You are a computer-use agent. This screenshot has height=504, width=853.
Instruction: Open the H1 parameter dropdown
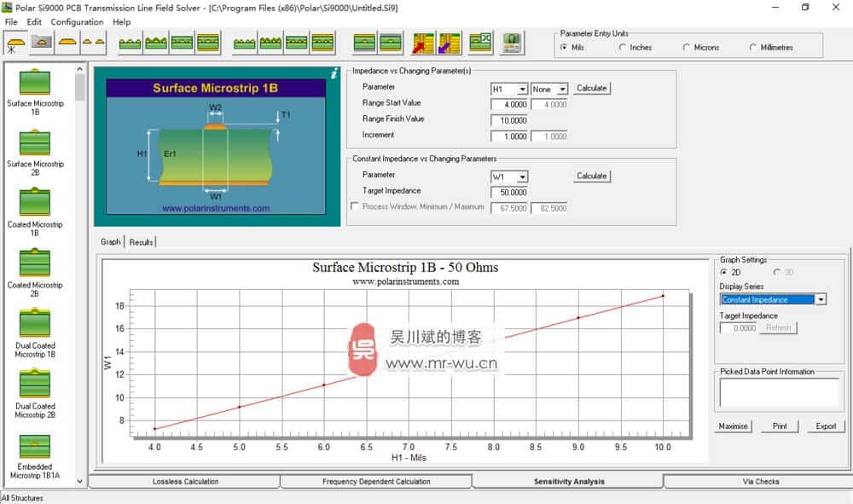[522, 90]
